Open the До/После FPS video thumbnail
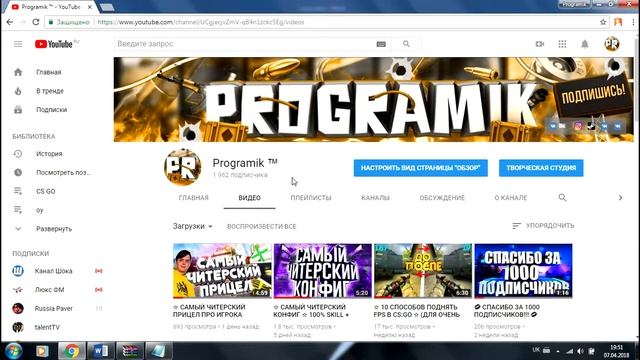 click(423, 271)
